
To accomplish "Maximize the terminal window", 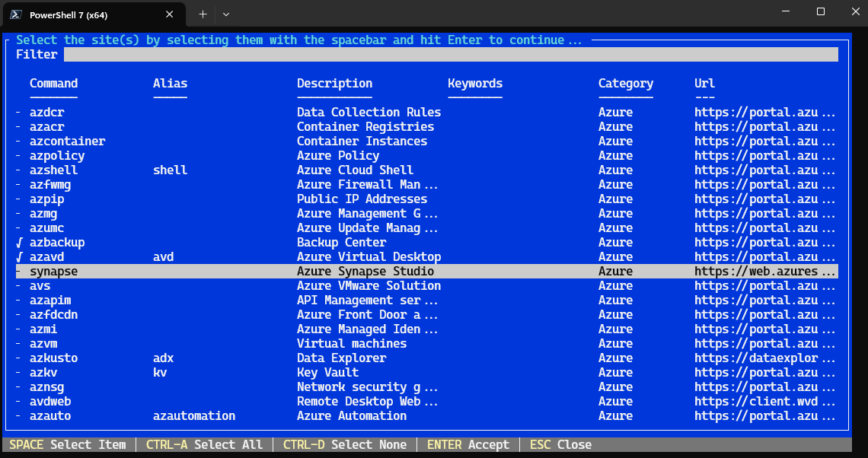I will pos(821,11).
